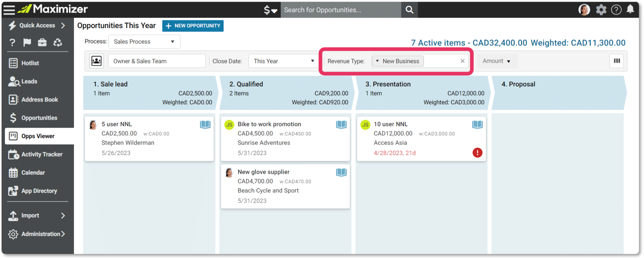
Task: Click the book icon on 5 user NNL
Action: click(205, 124)
